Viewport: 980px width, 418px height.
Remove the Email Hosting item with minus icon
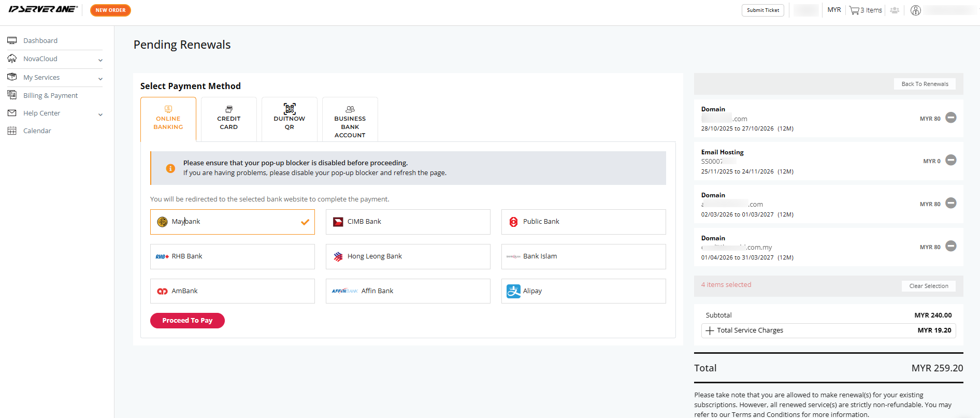coord(950,161)
